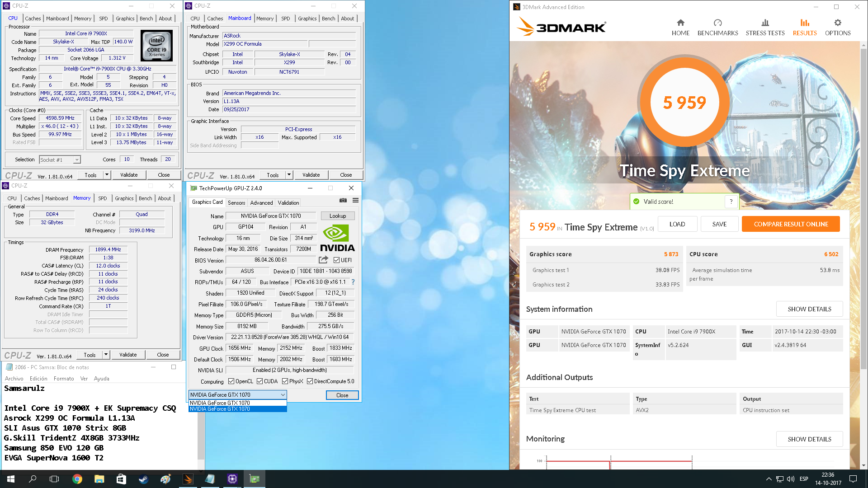
Task: Open the Bench tab in Mainboard CPU-Z window
Action: click(328, 19)
